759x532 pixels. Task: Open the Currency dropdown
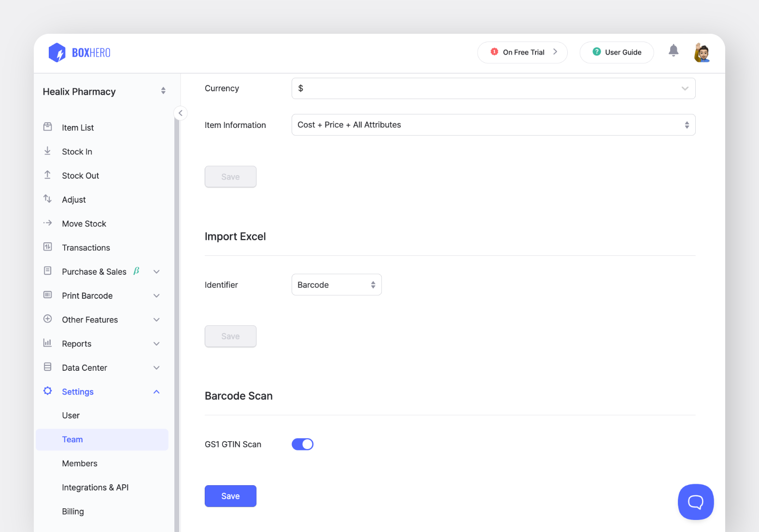coord(493,88)
